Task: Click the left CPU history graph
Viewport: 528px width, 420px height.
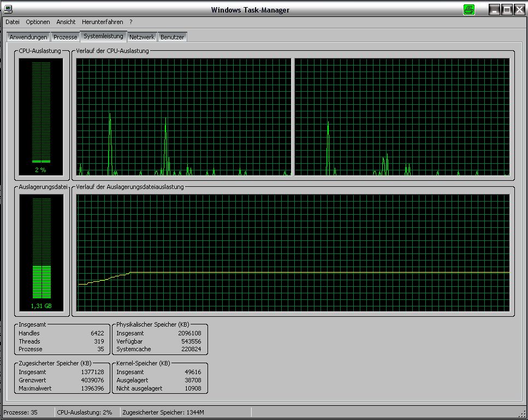Action: (183, 117)
